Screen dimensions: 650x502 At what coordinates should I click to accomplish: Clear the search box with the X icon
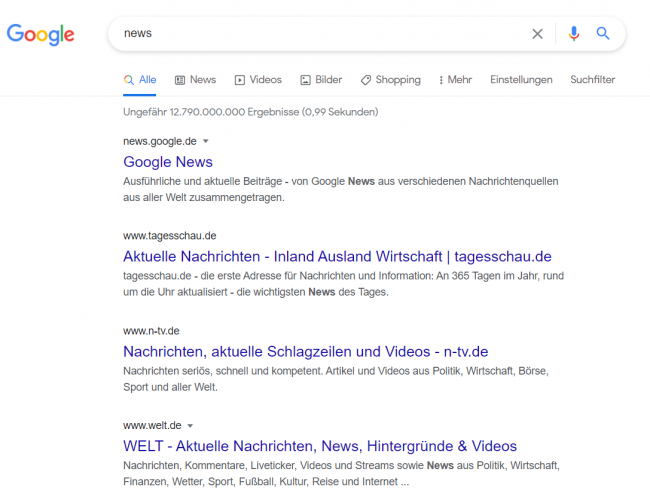point(537,34)
